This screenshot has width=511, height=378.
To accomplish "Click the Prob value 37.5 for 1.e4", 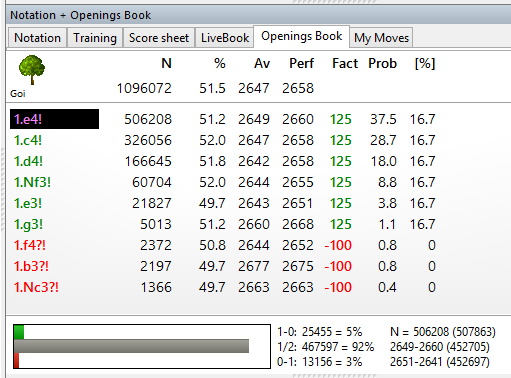I will (x=383, y=119).
